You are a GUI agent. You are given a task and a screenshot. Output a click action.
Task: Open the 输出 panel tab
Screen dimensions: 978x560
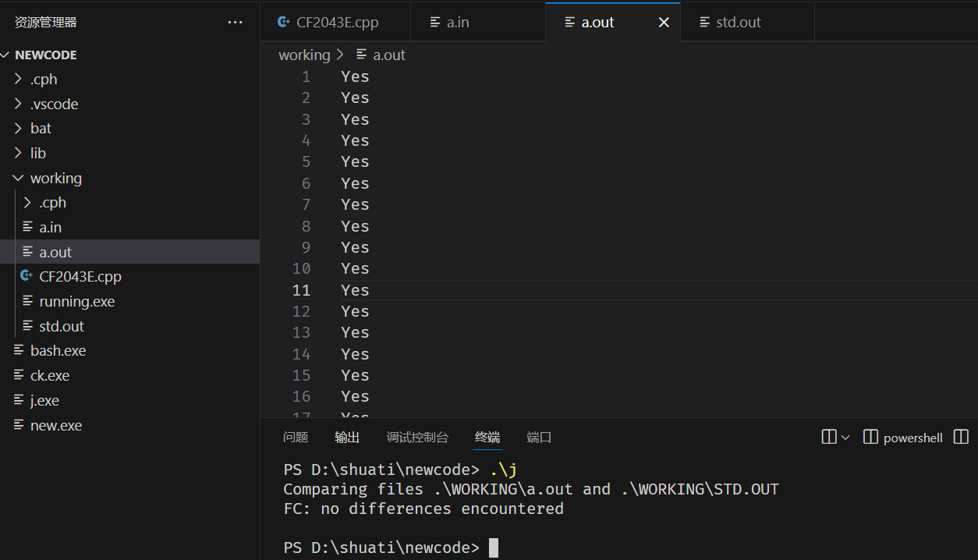(347, 438)
